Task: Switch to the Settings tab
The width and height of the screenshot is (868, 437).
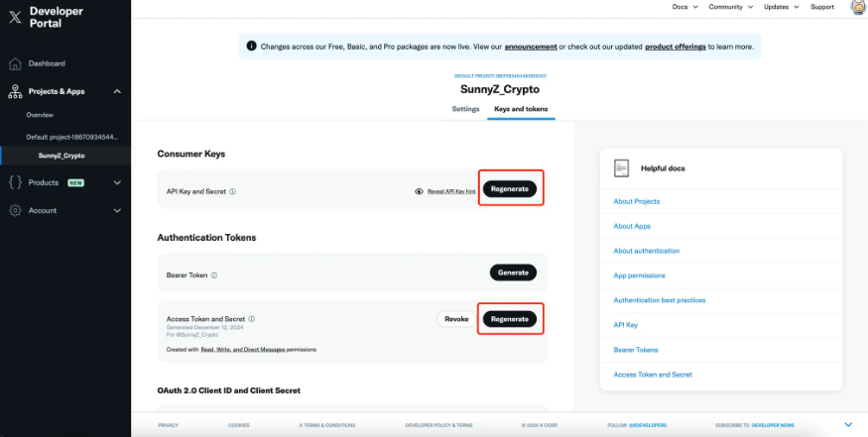Action: click(x=465, y=108)
